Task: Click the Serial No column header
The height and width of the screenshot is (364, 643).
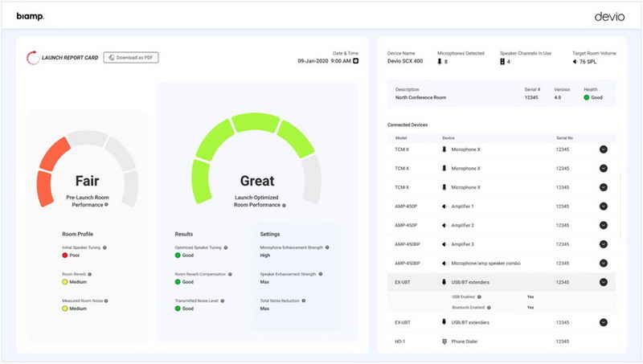Action: 565,138
